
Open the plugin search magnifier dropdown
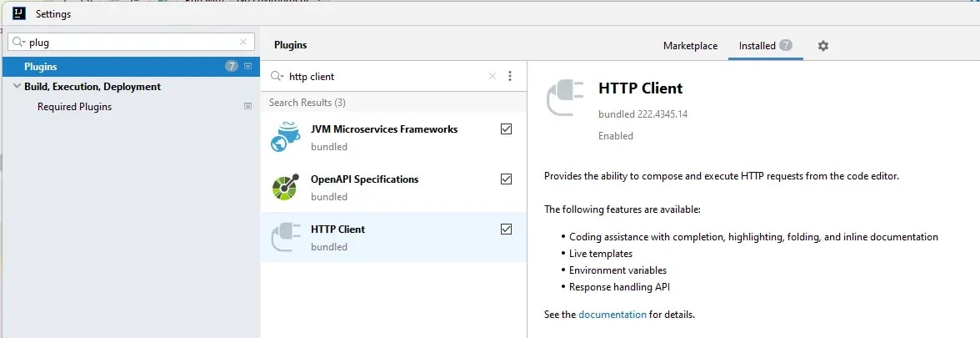(x=277, y=76)
